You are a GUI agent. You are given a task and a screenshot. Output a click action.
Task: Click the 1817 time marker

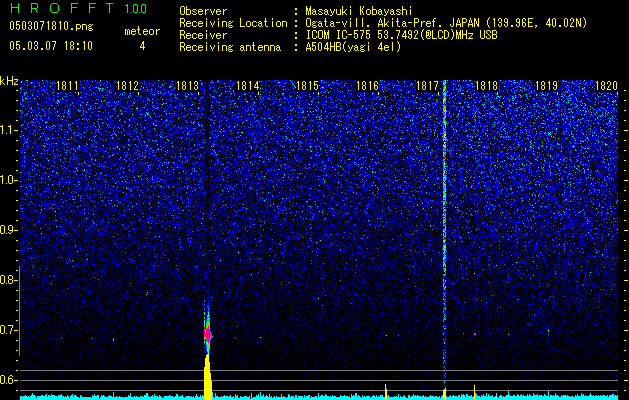coord(428,86)
